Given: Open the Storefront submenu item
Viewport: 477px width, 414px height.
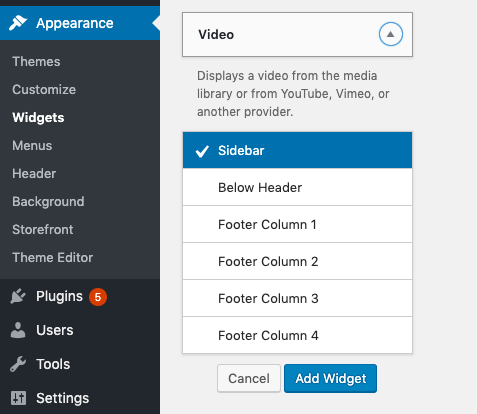Looking at the screenshot, I should click(43, 230).
